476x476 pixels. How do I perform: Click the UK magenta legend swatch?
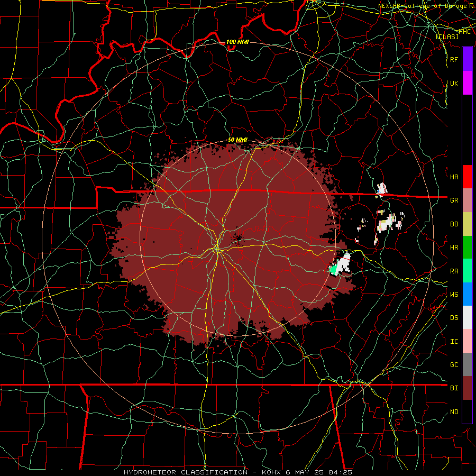pyautogui.click(x=467, y=83)
